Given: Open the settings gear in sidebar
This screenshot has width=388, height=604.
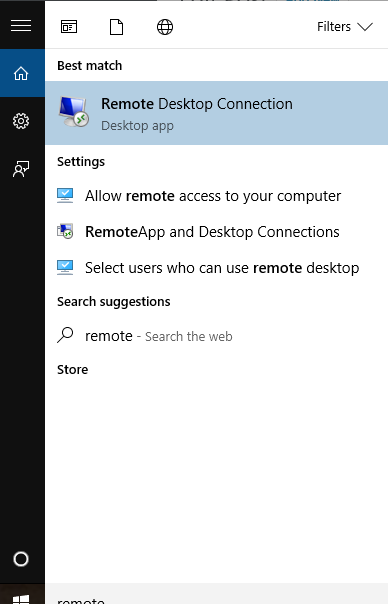Looking at the screenshot, I should click(x=21, y=121).
